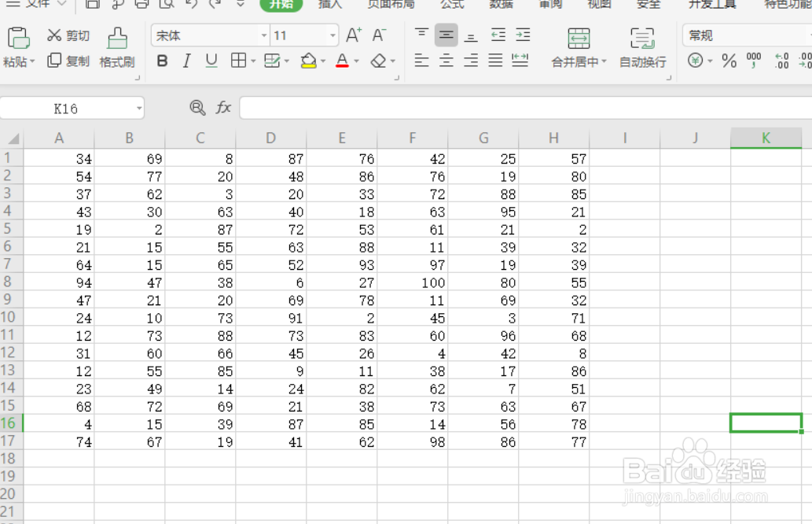Toggle italic formatting
812x524 pixels.
pos(186,61)
